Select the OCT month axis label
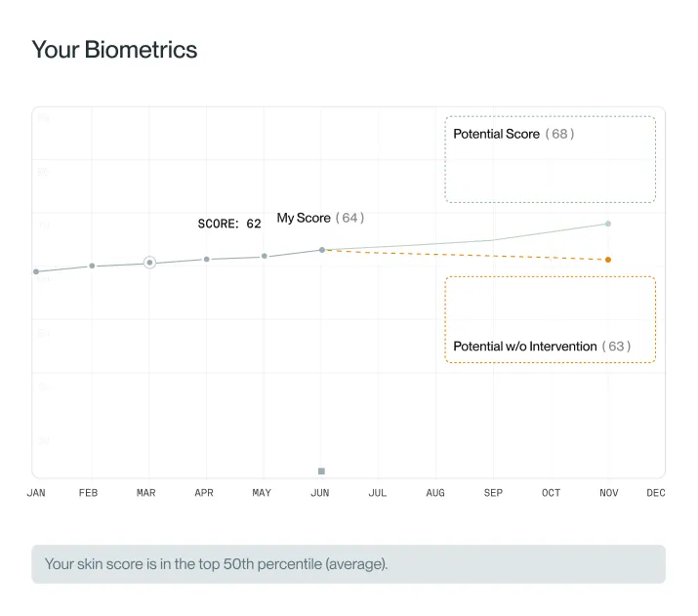698x616 pixels. click(552, 493)
